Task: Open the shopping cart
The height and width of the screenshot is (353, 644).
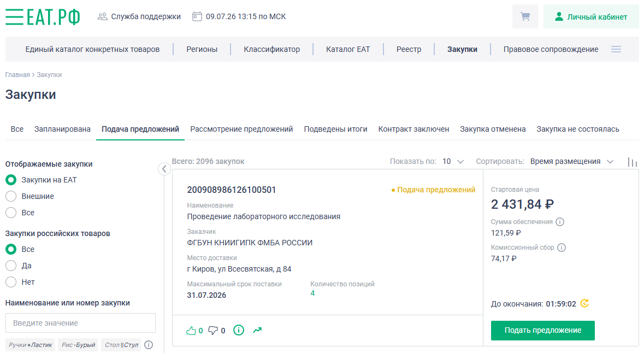Action: click(525, 16)
